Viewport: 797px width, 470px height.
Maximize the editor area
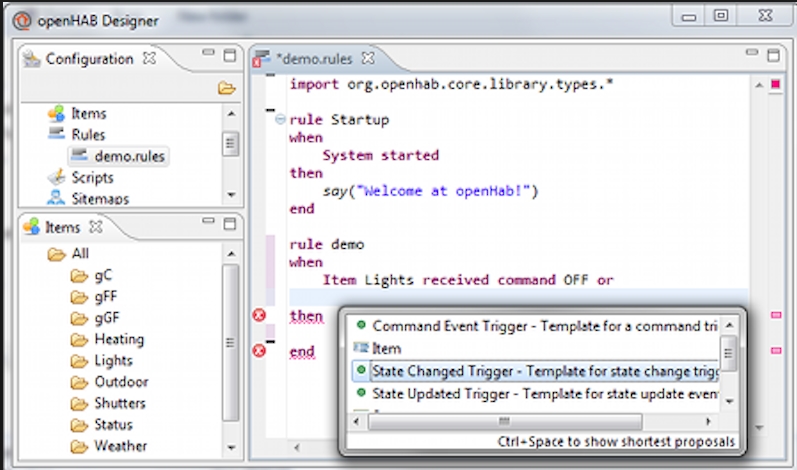773,55
